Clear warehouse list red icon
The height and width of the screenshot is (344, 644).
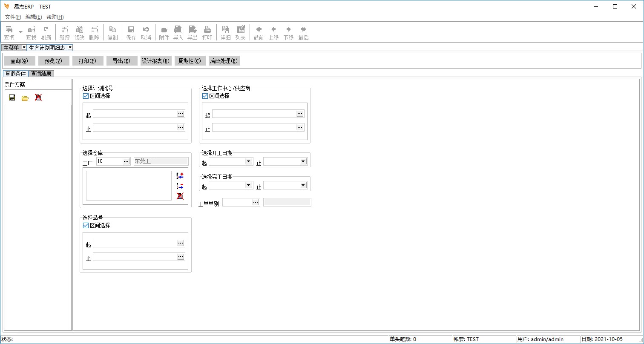pyautogui.click(x=180, y=196)
